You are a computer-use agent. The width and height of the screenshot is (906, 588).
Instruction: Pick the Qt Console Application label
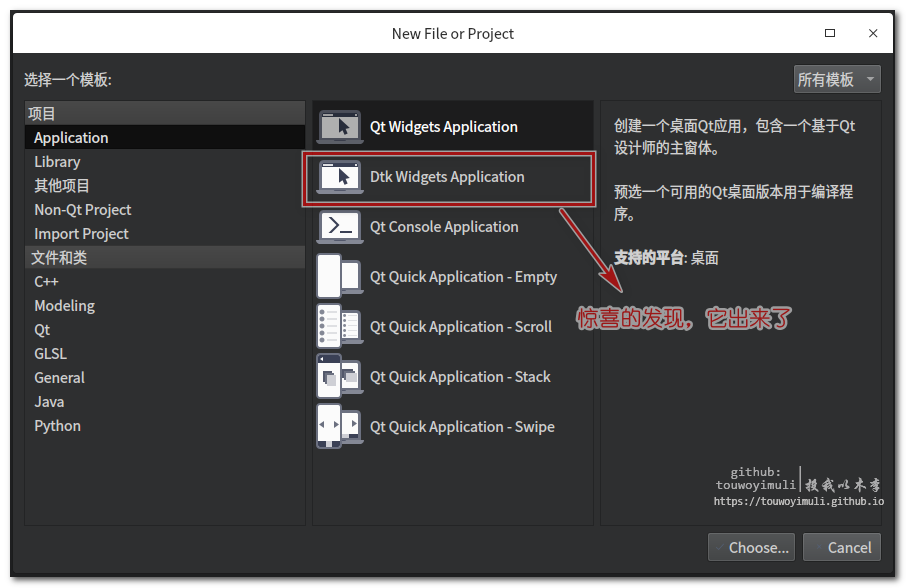pyautogui.click(x=444, y=226)
